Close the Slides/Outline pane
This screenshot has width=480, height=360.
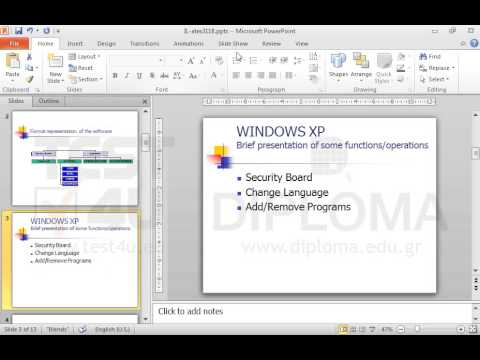(145, 101)
